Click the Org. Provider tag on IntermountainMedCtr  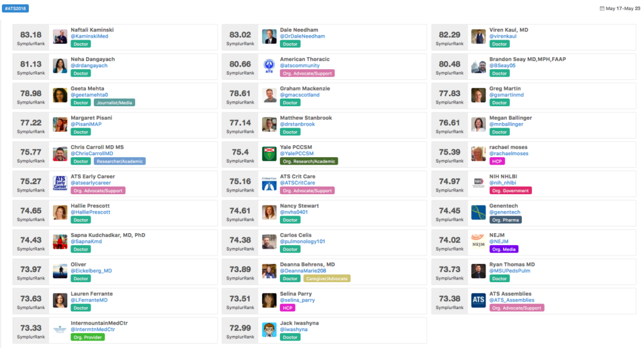(x=87, y=337)
